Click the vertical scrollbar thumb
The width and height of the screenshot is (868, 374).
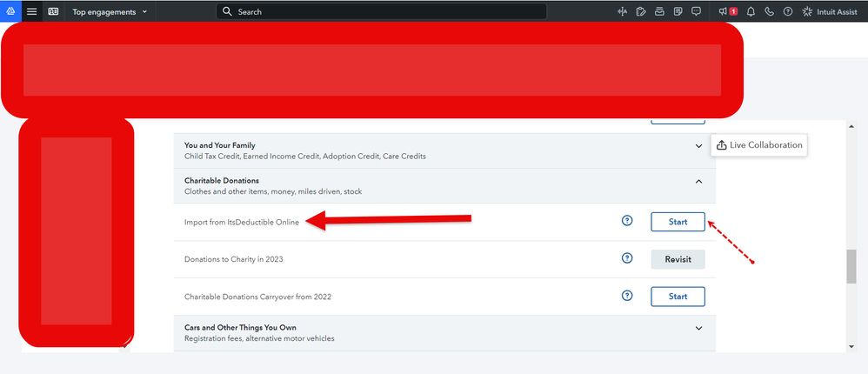851,266
